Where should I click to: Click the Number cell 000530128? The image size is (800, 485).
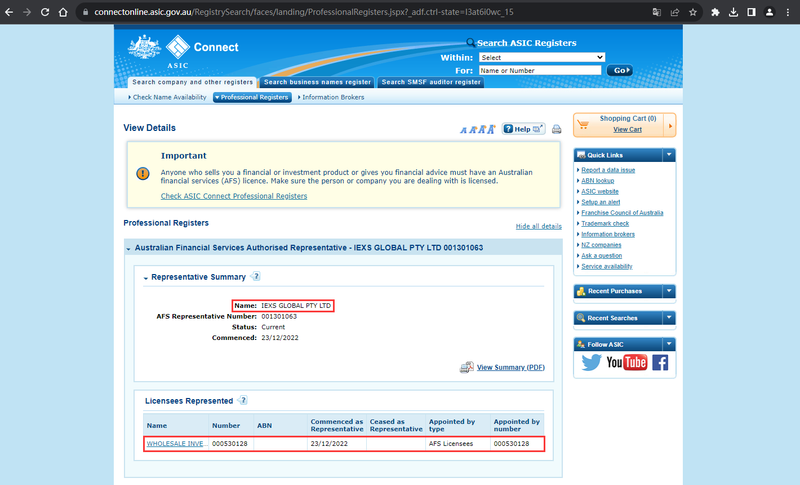coord(230,444)
